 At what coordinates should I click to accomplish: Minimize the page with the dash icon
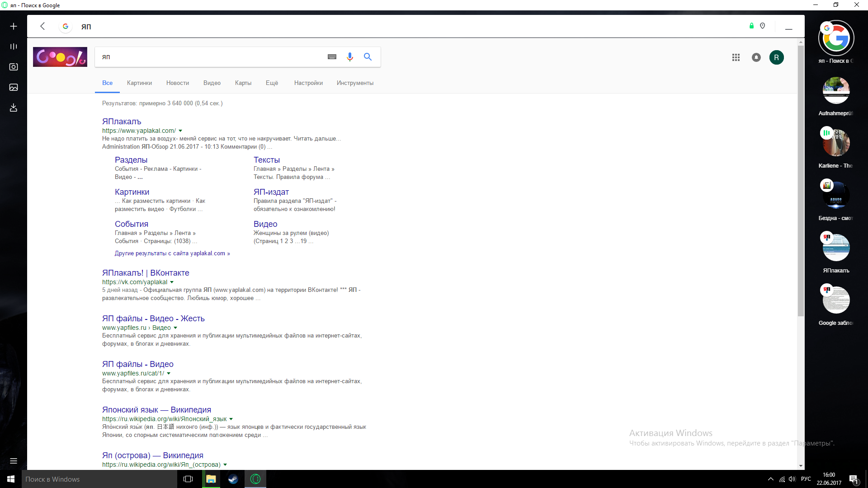(789, 29)
